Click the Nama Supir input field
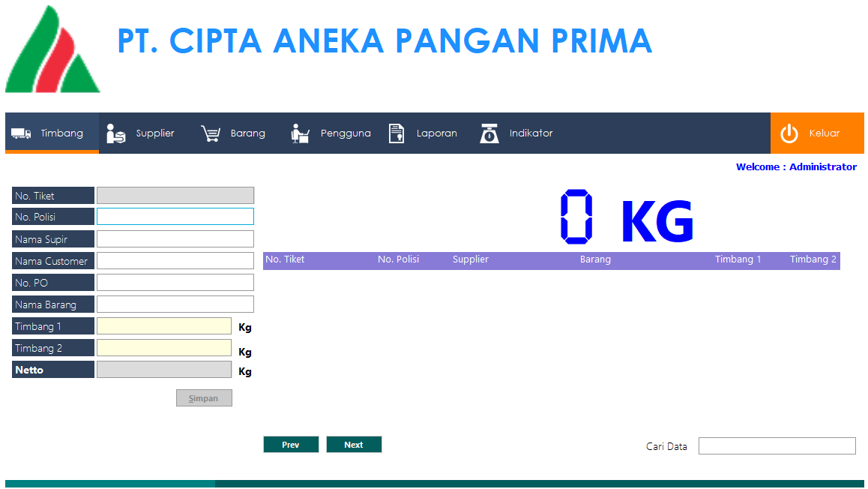 pyautogui.click(x=175, y=238)
